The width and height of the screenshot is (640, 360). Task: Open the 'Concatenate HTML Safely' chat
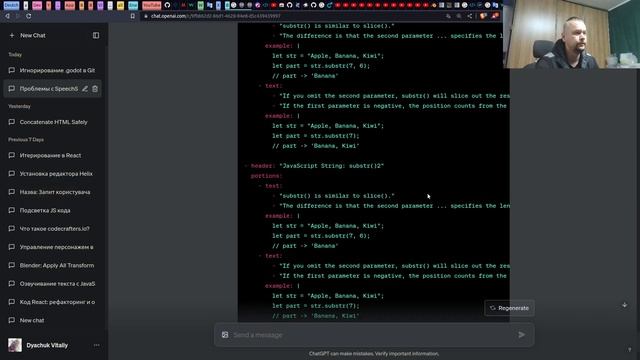tap(53, 122)
